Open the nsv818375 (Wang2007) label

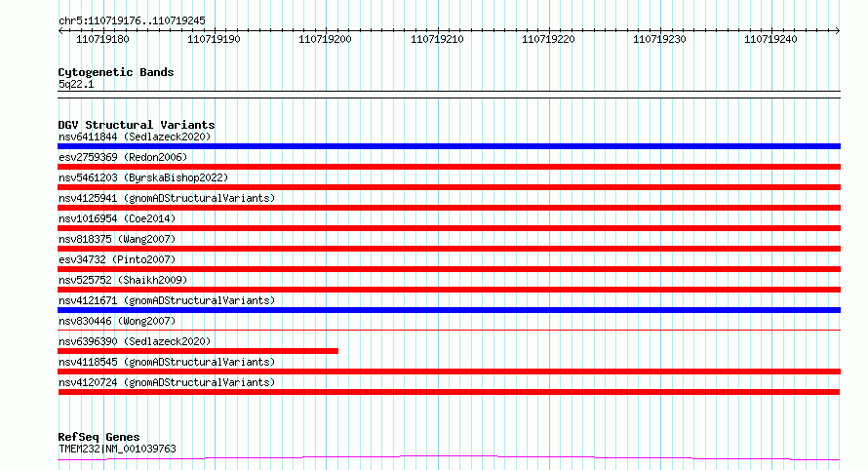[117, 239]
